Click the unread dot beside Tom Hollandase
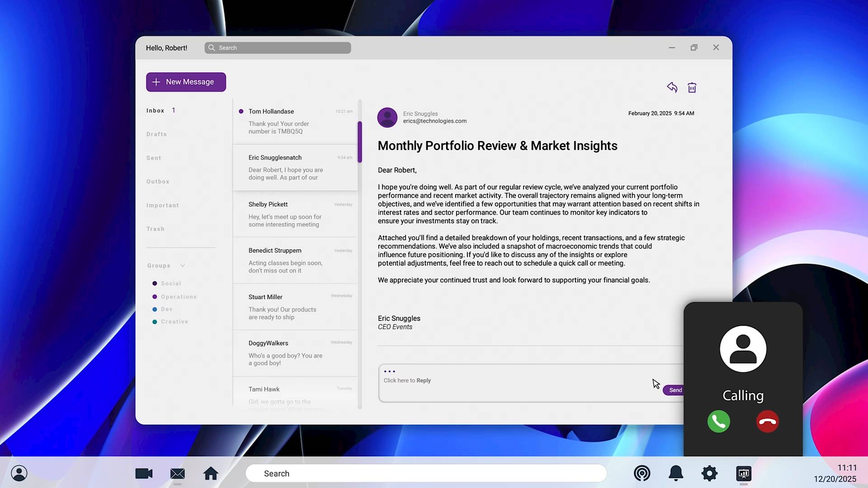This screenshot has width=868, height=488. (241, 111)
